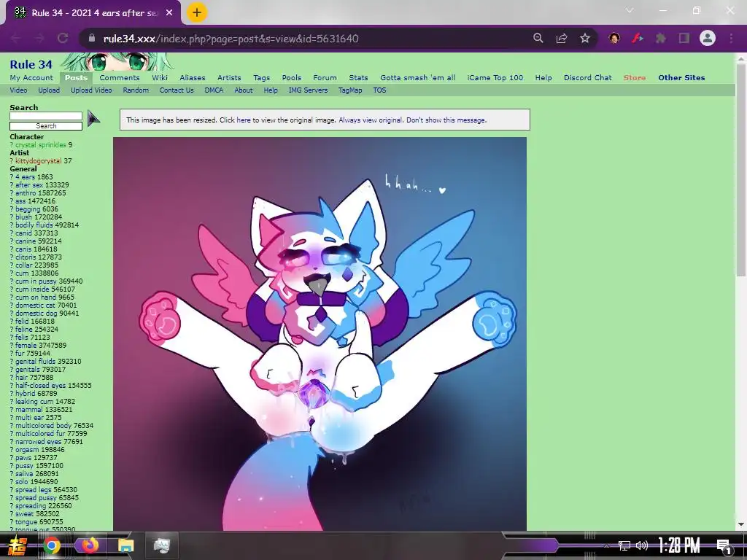
Task: Click the 'Always view original' link
Action: pyautogui.click(x=371, y=120)
